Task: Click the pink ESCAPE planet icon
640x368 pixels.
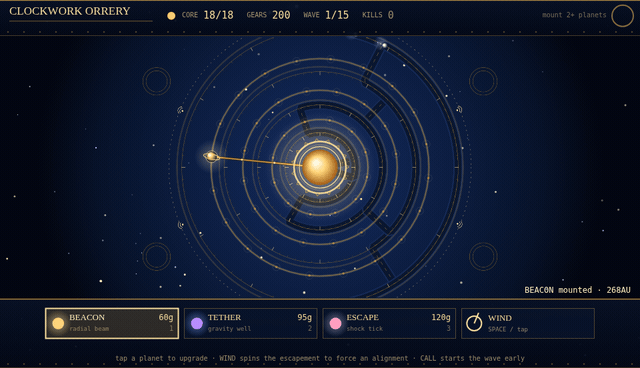Action: click(336, 324)
